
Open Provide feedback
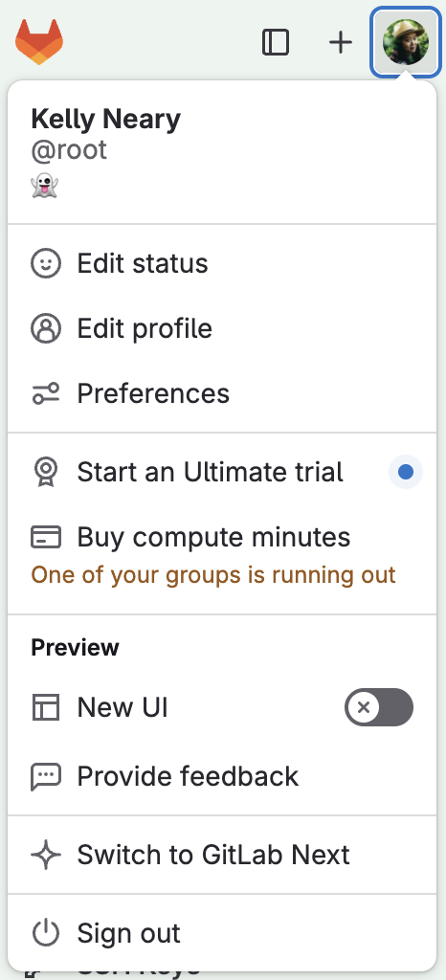tap(222, 776)
